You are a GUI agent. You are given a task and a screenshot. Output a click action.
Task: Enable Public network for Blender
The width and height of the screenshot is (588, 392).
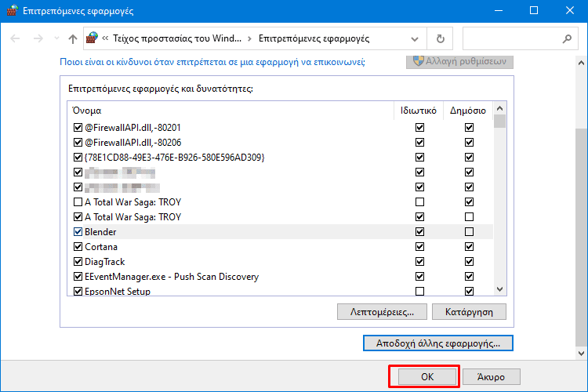pyautogui.click(x=469, y=232)
